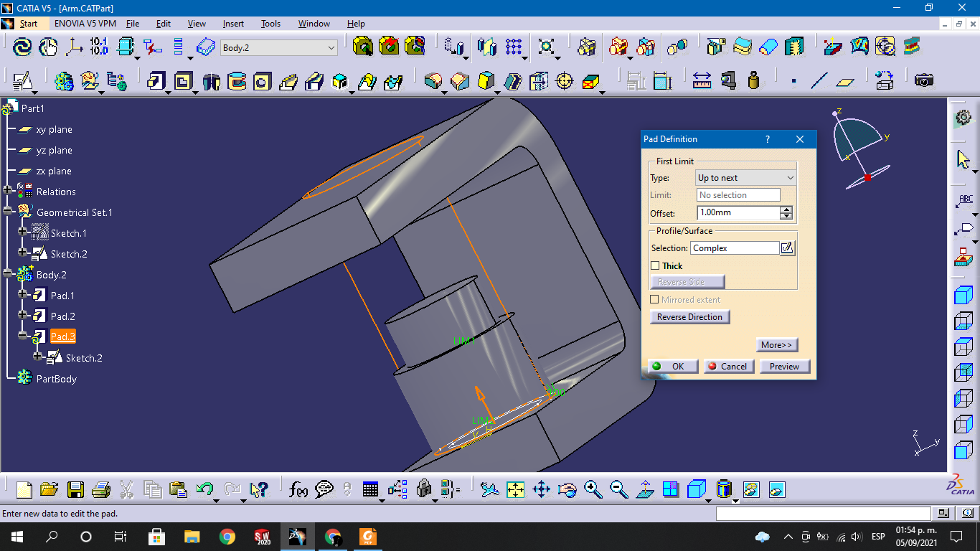Click the Capture camera icon

pyautogui.click(x=924, y=80)
